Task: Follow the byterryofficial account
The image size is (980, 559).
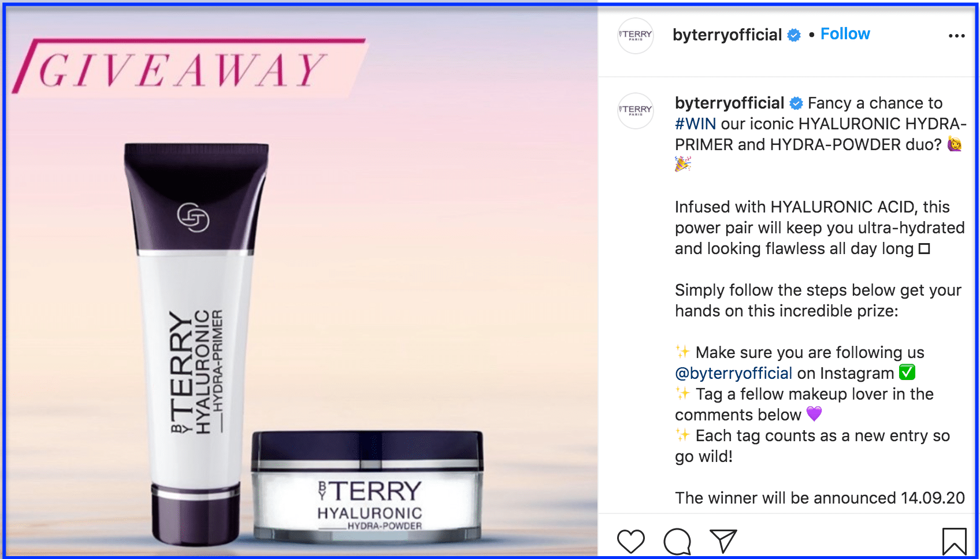Action: (845, 34)
